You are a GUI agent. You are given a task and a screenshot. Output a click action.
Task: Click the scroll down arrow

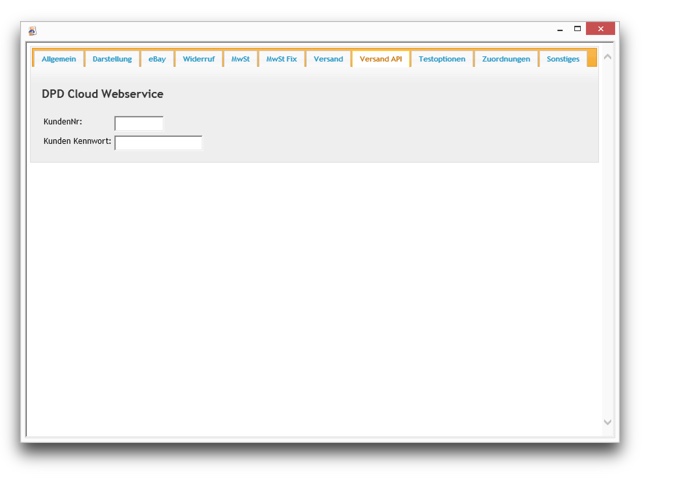(x=607, y=422)
